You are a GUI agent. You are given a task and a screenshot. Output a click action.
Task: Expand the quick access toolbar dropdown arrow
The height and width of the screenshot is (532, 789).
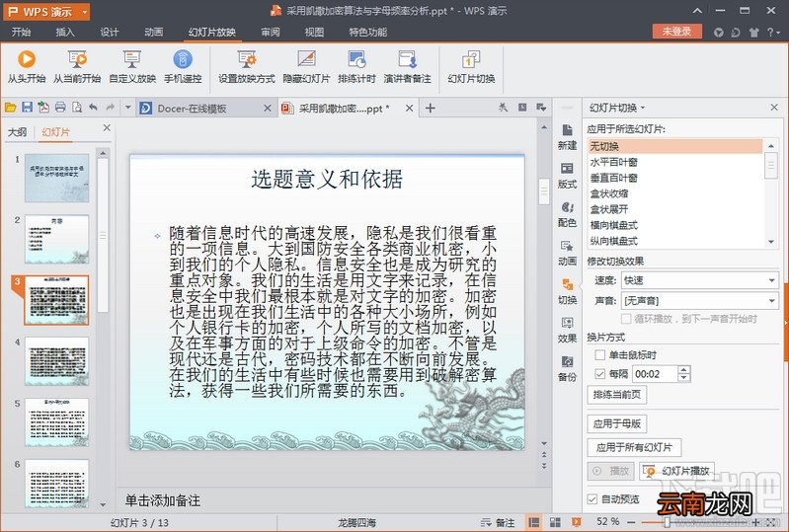click(127, 108)
